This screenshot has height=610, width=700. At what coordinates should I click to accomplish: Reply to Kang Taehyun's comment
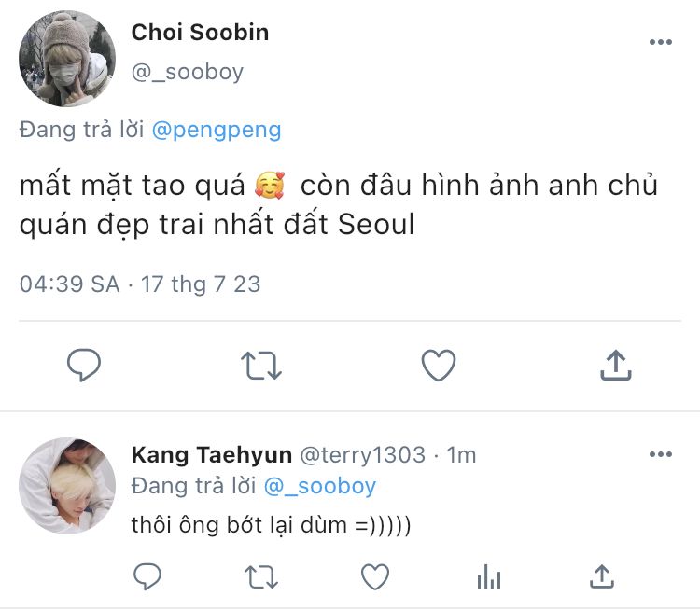(x=147, y=577)
